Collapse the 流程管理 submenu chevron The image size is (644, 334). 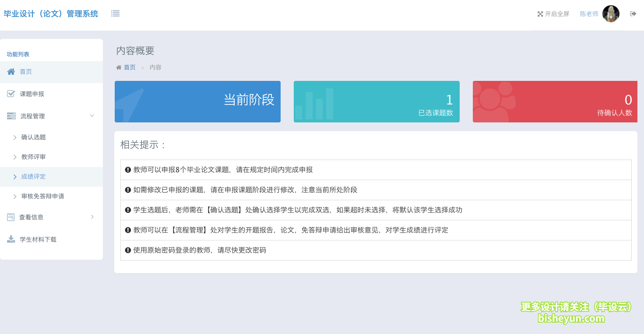92,115
